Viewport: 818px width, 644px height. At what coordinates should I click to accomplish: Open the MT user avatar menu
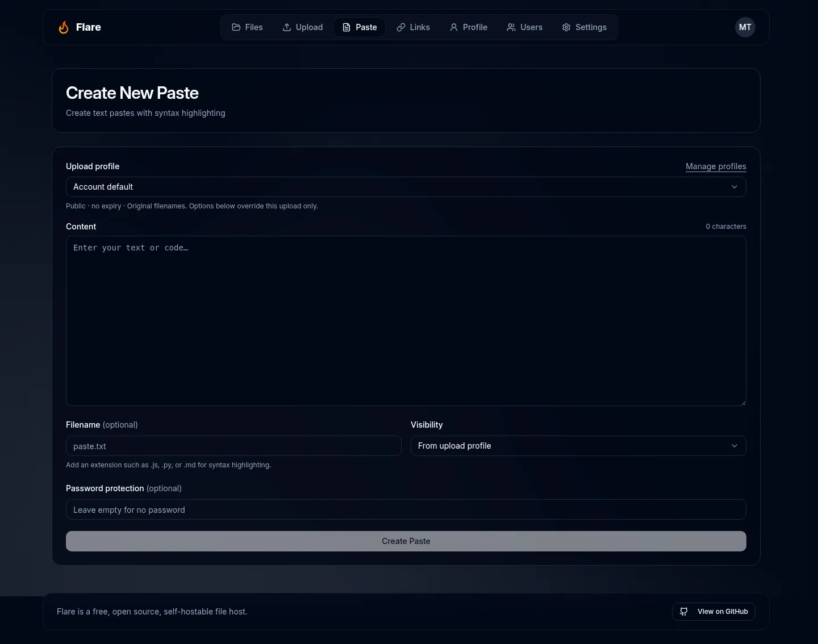click(x=745, y=27)
